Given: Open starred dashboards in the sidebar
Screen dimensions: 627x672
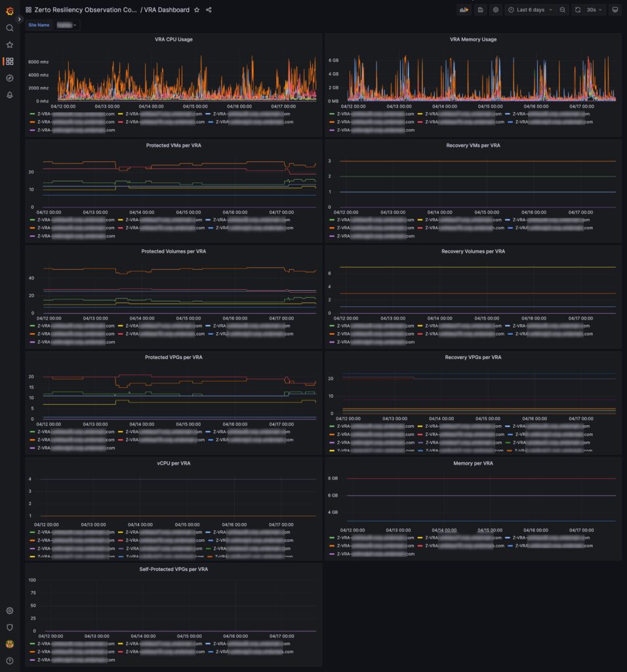Looking at the screenshot, I should (x=9, y=45).
